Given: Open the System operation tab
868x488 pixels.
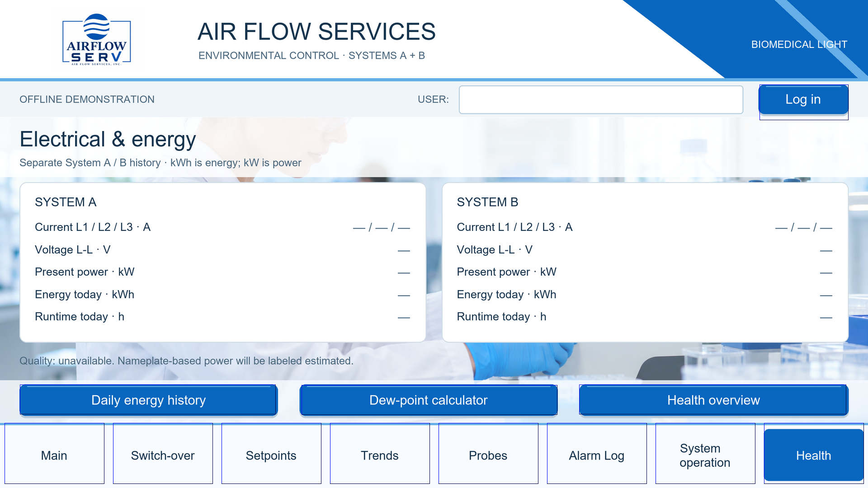Looking at the screenshot, I should pyautogui.click(x=705, y=454).
